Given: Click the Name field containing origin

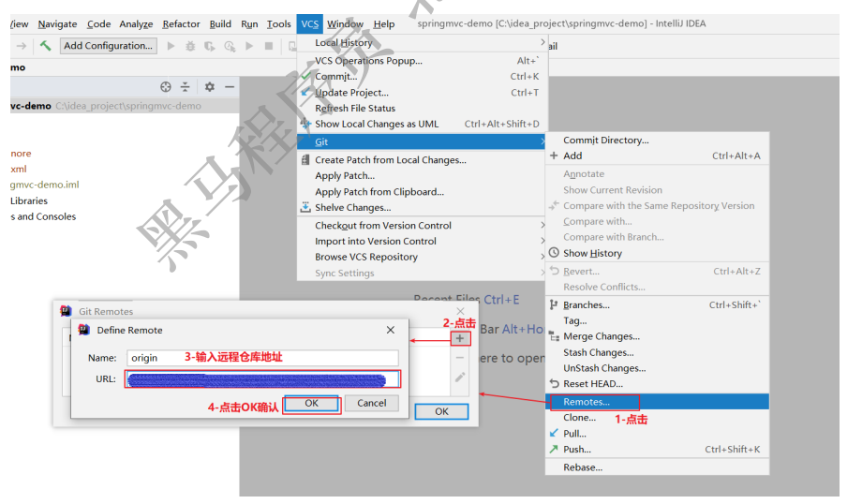Looking at the screenshot, I should click(x=262, y=358).
